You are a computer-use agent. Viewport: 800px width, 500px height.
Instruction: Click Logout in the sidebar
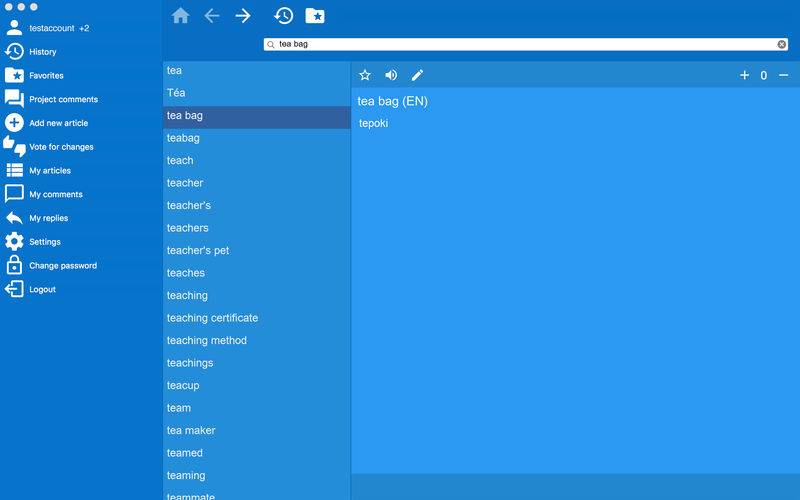pos(42,289)
